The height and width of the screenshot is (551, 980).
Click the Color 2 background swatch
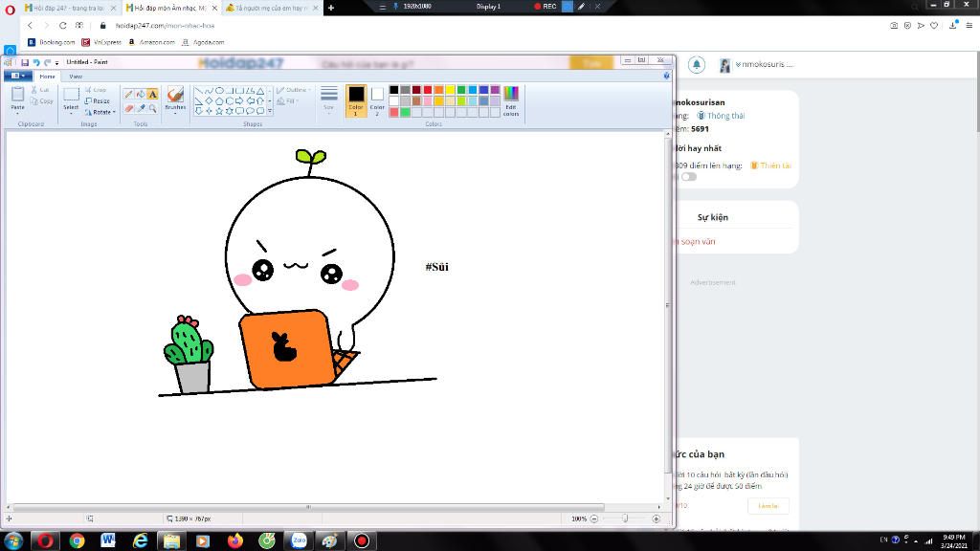[377, 100]
